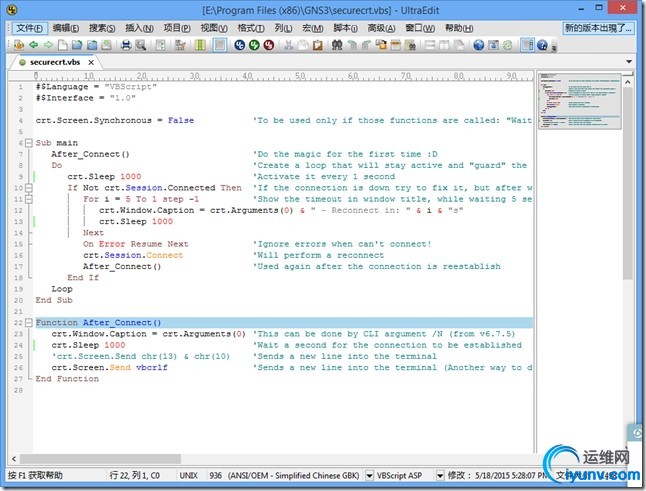
Task: Click the Find in Files binoculars-document icon
Action: (x=410, y=44)
